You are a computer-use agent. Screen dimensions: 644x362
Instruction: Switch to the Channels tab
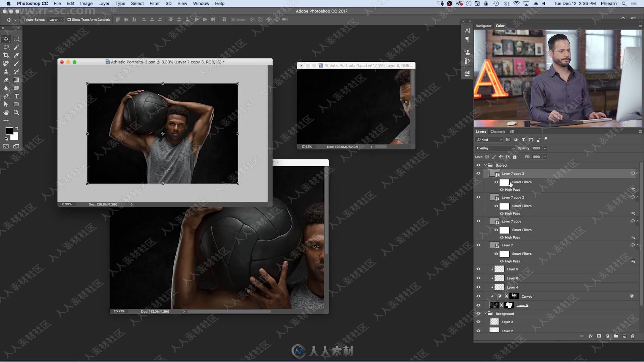[x=498, y=131]
